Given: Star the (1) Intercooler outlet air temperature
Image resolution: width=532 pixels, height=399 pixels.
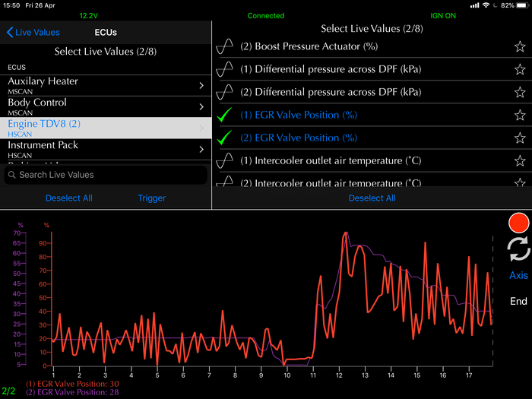Looking at the screenshot, I should (x=520, y=160).
